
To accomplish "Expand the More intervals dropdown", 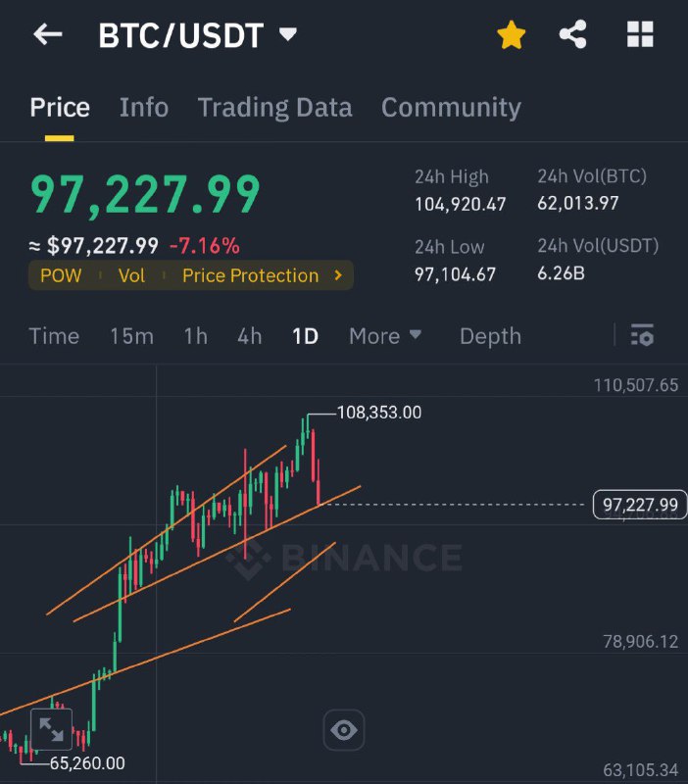I will click(385, 336).
